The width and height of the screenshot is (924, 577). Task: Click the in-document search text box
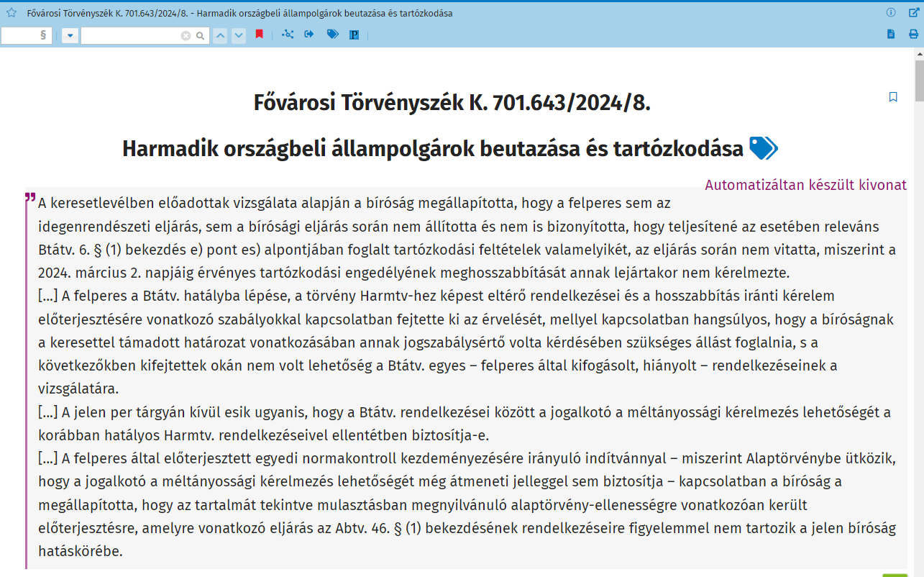[129, 35]
